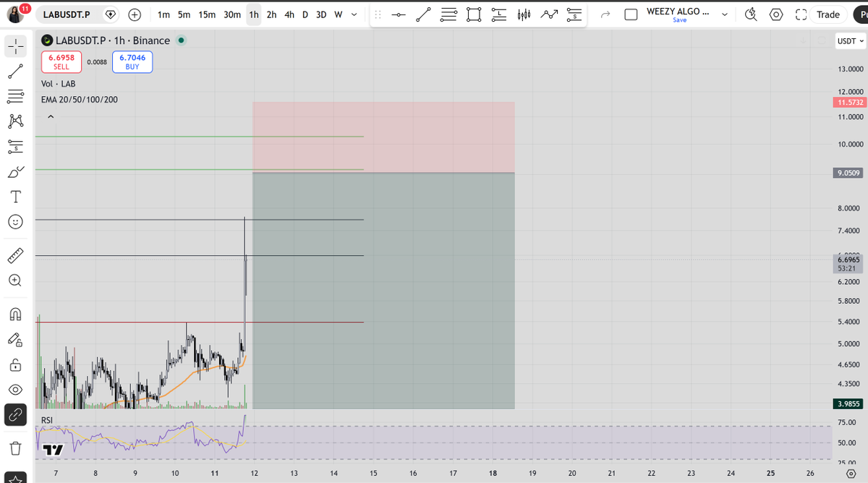Toggle the drawings sync link button
The width and height of the screenshot is (868, 483).
tap(16, 414)
